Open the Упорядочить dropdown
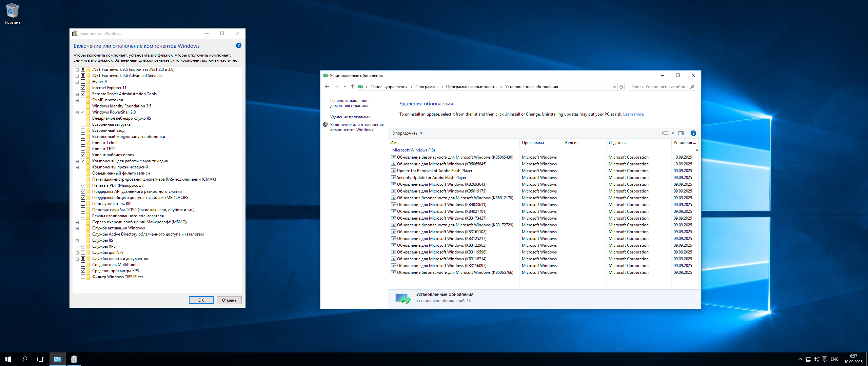 point(408,133)
